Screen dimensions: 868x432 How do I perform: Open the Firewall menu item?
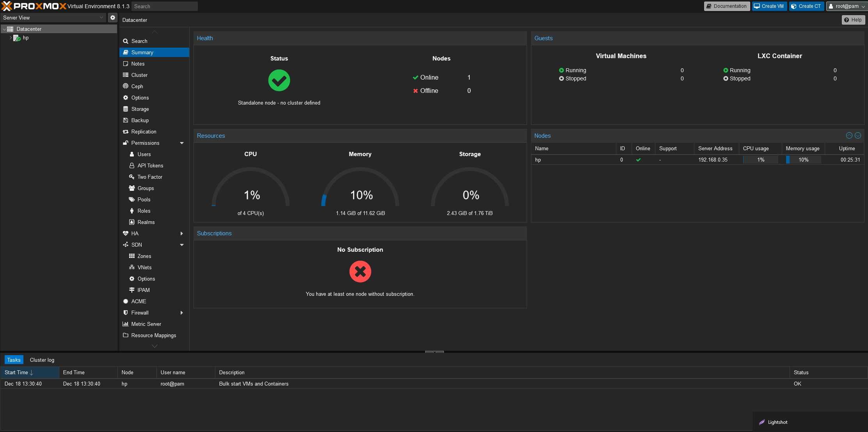(x=154, y=313)
